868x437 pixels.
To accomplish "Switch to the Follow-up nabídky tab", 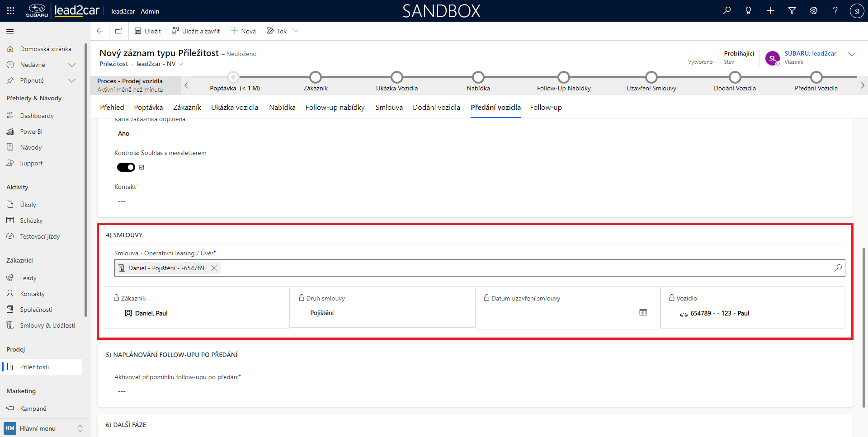I will pyautogui.click(x=335, y=108).
